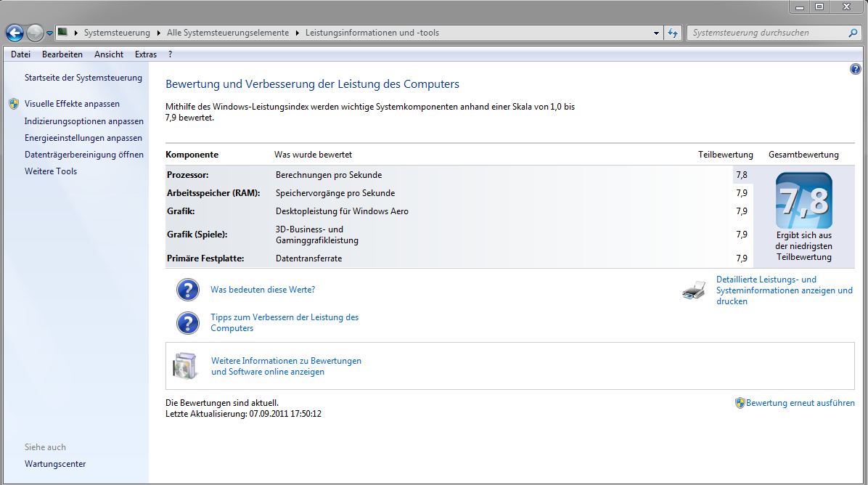Focus the Systemsteuerung durchsuchen search field

[766, 33]
